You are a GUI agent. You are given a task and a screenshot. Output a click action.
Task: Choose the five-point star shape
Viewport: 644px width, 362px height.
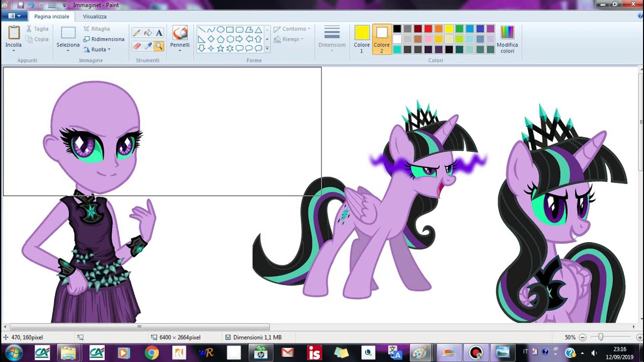click(220, 48)
